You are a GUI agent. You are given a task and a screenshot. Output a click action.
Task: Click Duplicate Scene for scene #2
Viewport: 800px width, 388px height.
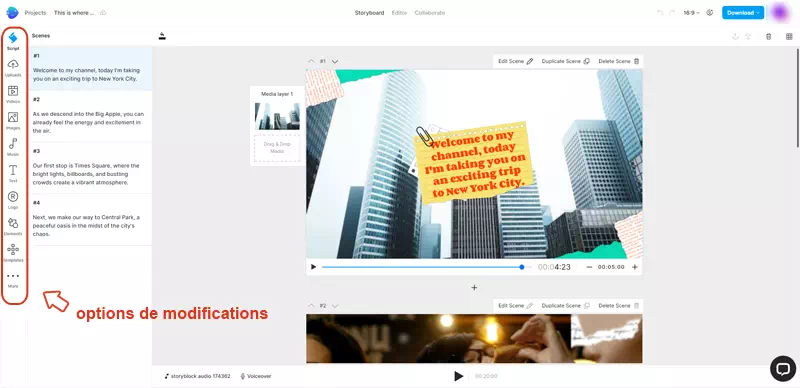click(565, 306)
